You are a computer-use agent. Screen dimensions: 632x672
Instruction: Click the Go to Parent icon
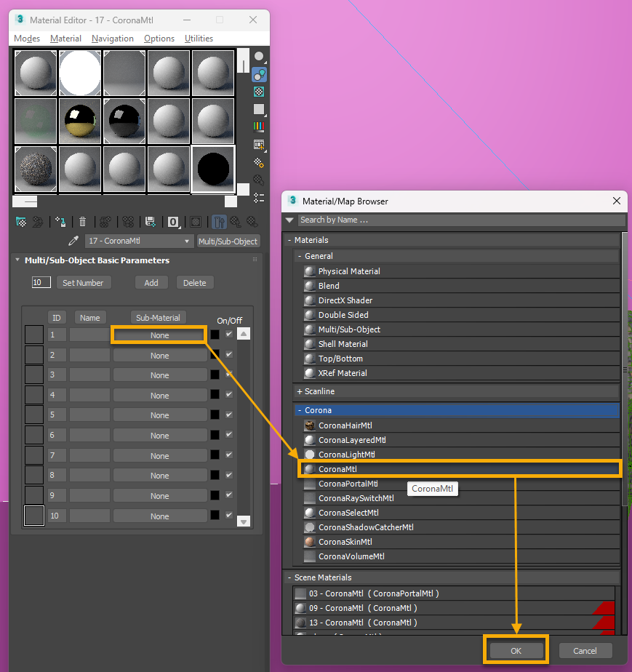[x=236, y=222]
